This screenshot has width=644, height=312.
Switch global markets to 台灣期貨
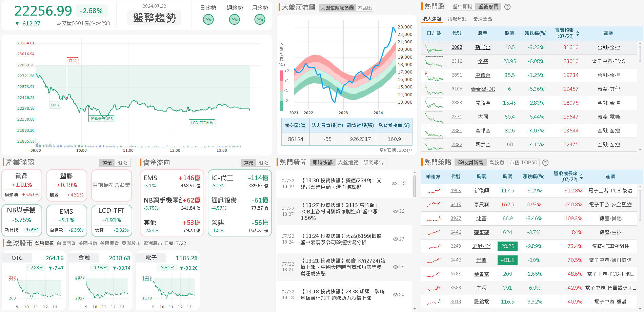[x=66, y=243]
